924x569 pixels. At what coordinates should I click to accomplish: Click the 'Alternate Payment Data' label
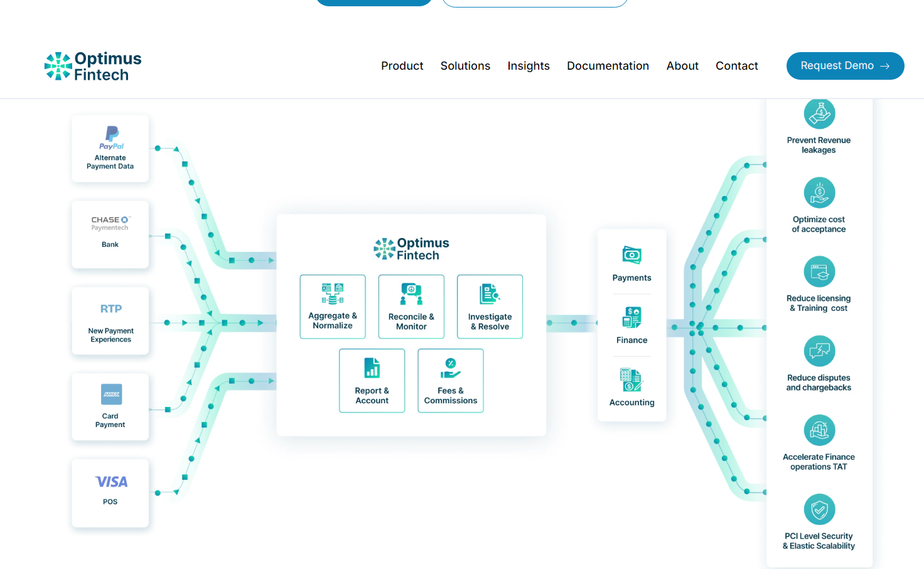tap(110, 162)
